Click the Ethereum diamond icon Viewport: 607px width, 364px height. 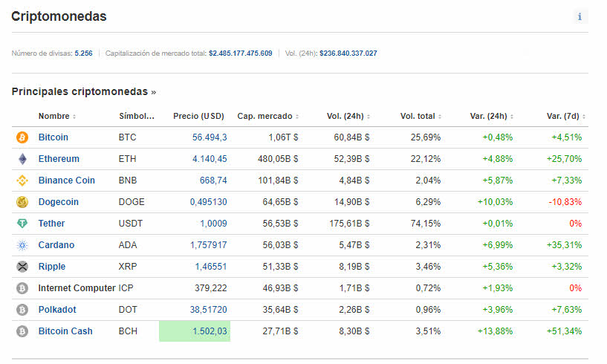(x=22, y=159)
